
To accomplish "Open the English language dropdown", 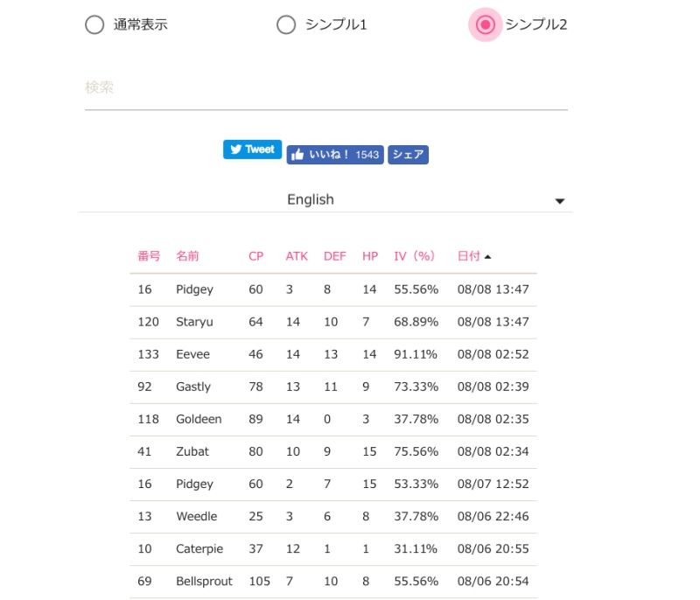I will point(311,199).
